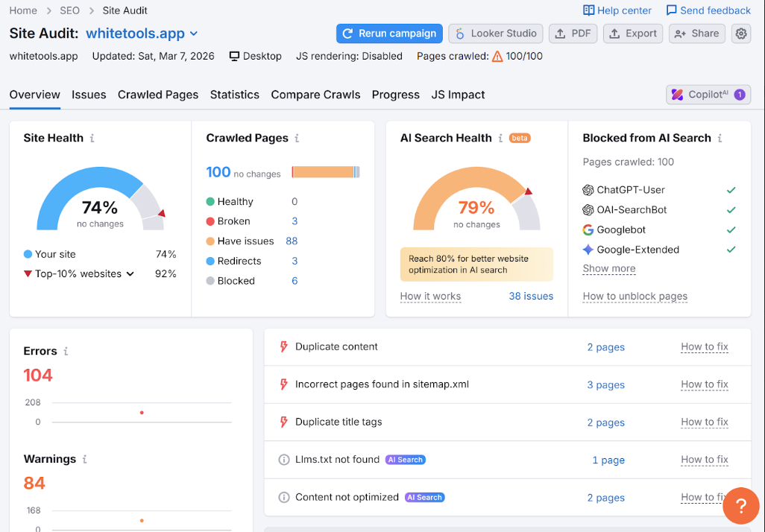Viewport: 765px width, 532px height.
Task: Click info icon next to Errors
Action: point(66,352)
